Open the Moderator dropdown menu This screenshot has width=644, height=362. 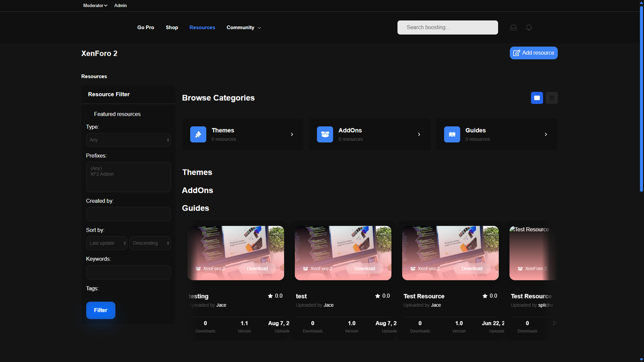96,6
